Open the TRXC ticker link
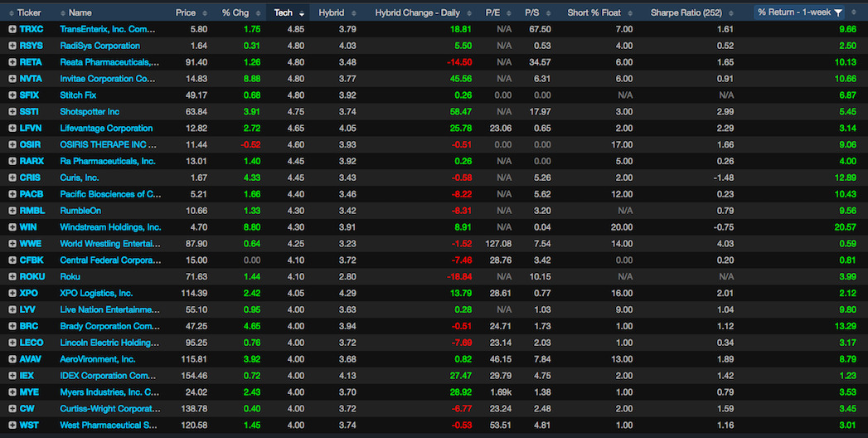The height and width of the screenshot is (438, 868). point(31,29)
